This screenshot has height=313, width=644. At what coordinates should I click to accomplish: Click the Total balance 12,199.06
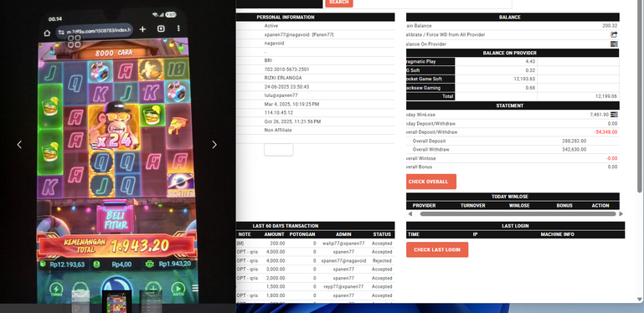click(x=605, y=96)
